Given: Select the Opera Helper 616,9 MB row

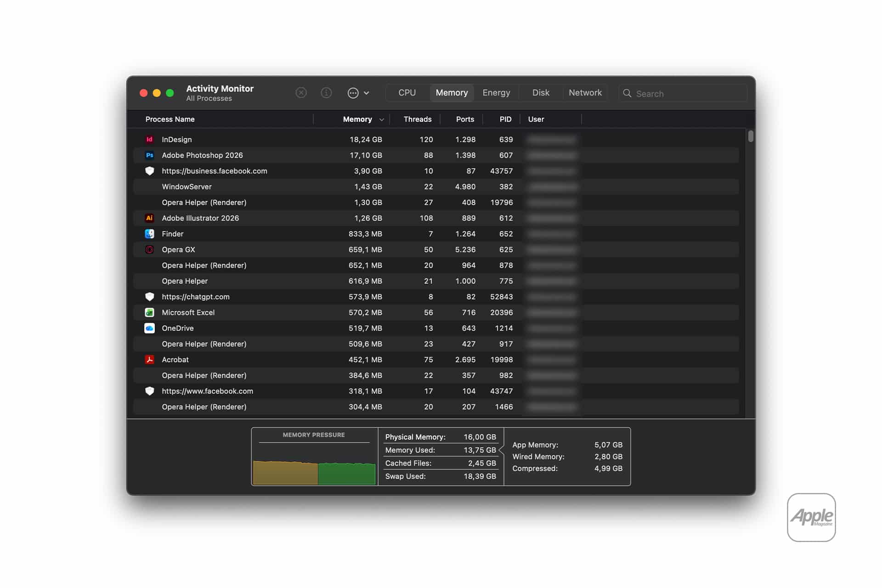Looking at the screenshot, I should tap(436, 281).
